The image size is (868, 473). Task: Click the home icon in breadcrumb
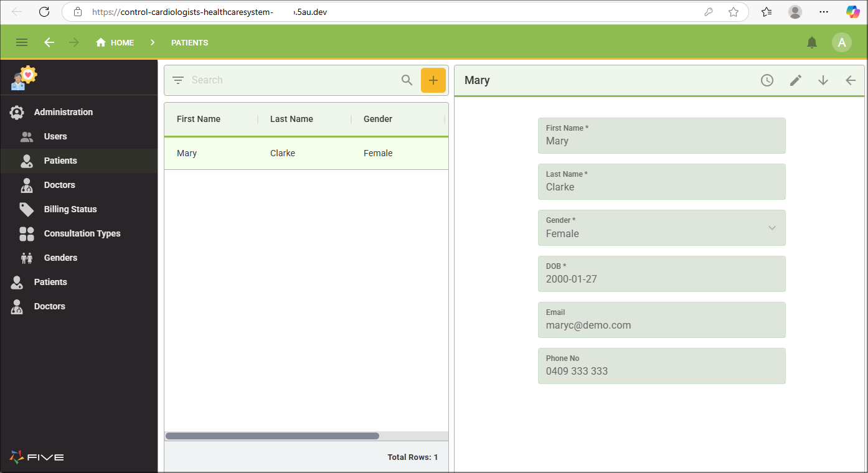click(101, 42)
